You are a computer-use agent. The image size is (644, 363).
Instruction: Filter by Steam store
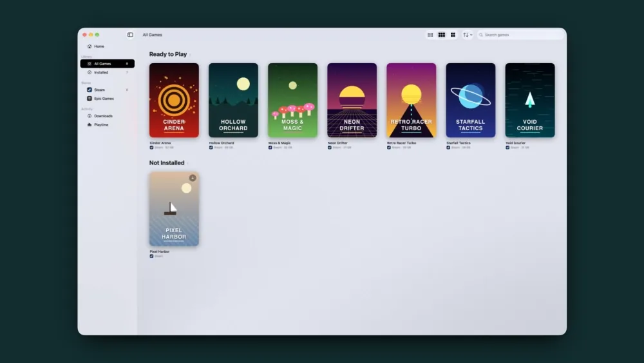[107, 90]
